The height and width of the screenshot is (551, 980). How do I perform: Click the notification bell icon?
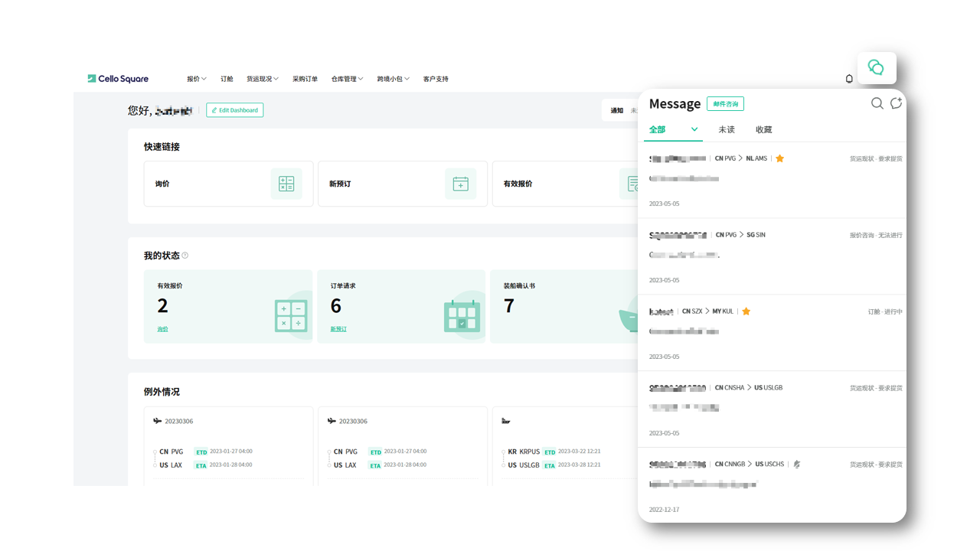point(849,79)
